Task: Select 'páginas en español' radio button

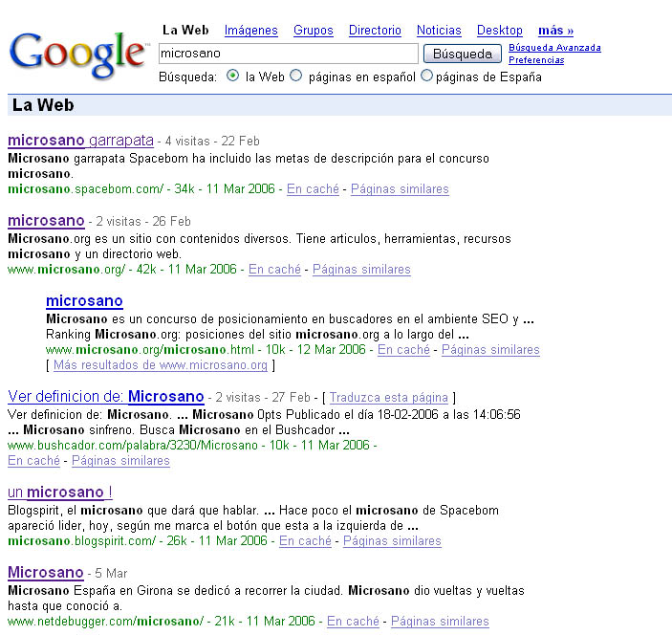Action: tap(296, 76)
